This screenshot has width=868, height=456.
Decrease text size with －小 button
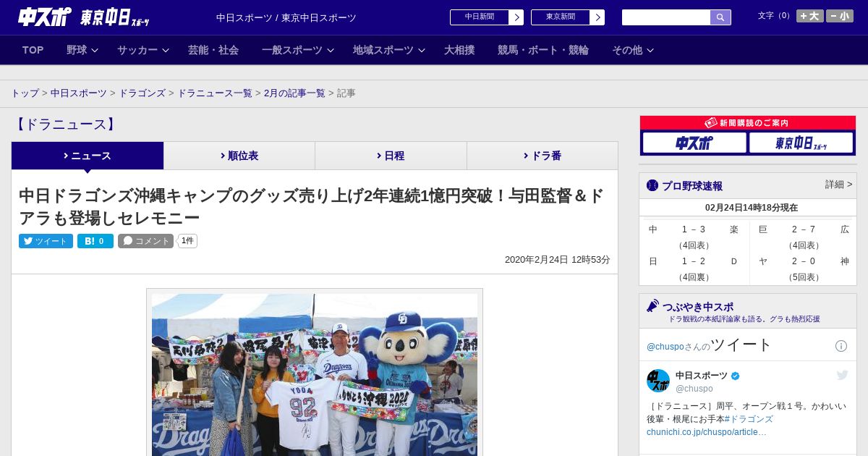[840, 16]
